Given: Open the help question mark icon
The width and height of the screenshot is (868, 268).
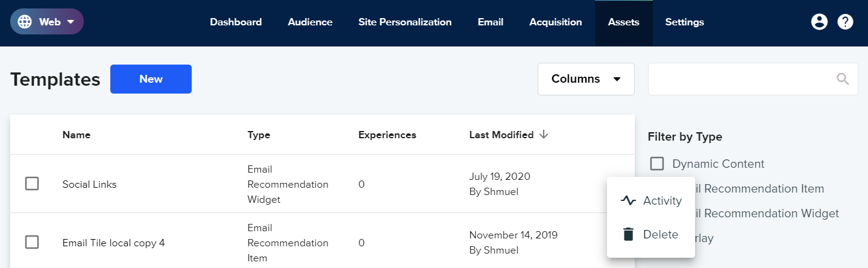Looking at the screenshot, I should pos(846,22).
